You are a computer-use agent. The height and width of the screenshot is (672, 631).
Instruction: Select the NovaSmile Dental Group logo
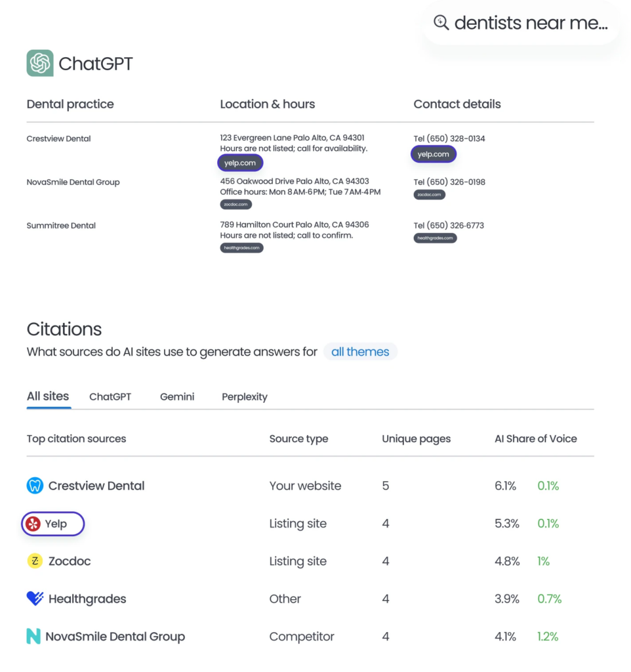tap(35, 636)
